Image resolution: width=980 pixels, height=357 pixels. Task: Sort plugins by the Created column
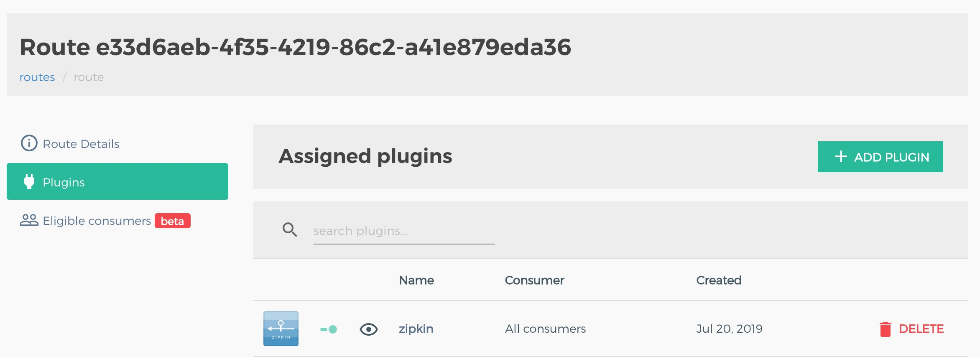[719, 280]
